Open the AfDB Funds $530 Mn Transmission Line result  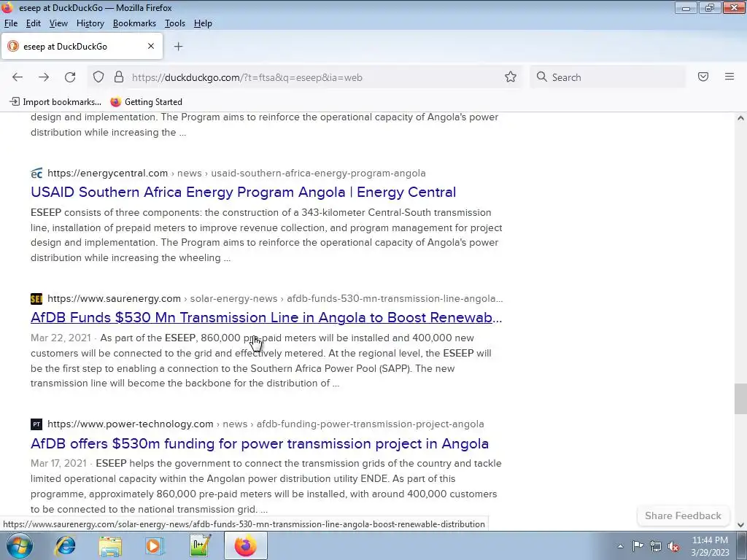[266, 317]
